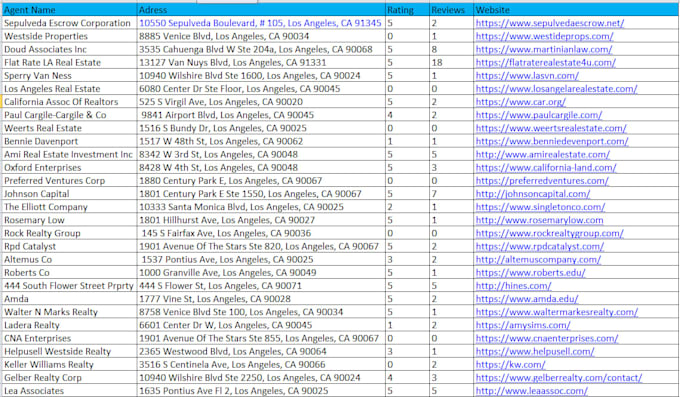The image size is (680, 397).
Task: Select the Agent Name header cell
Action: [69, 10]
